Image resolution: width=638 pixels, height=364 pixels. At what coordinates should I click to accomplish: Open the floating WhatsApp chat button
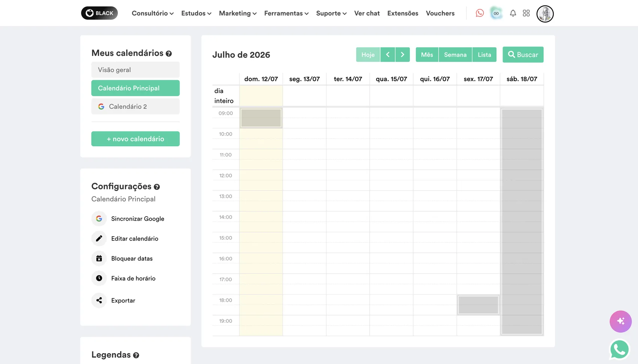click(x=619, y=349)
